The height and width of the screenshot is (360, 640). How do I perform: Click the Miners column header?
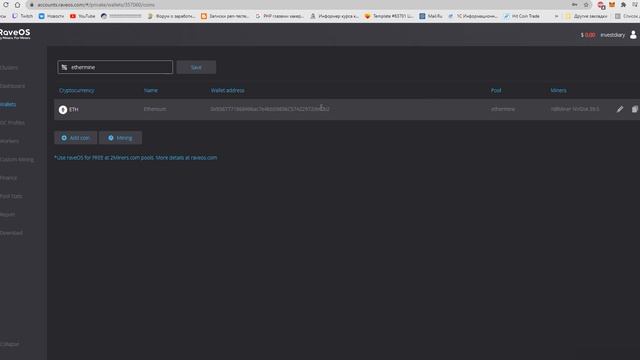[558, 90]
